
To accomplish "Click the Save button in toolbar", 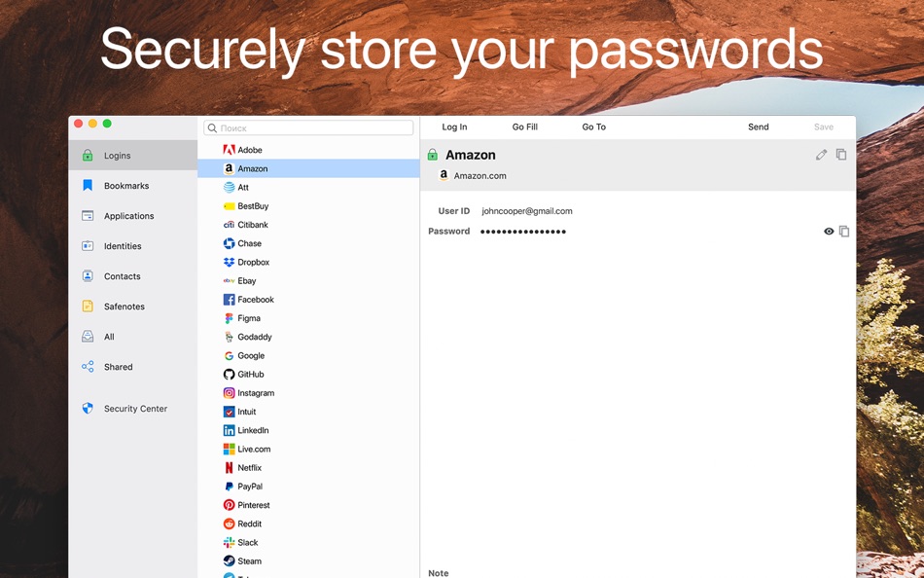I will coord(824,126).
